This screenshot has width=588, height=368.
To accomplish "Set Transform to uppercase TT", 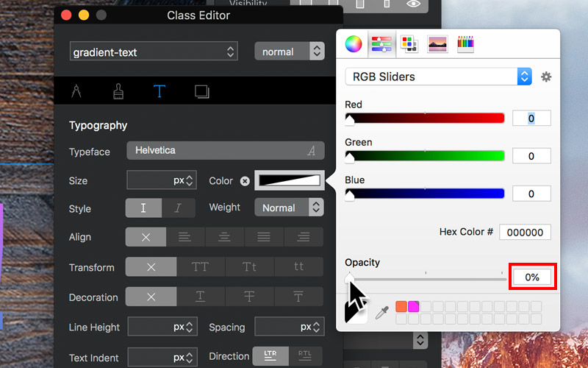I will [201, 267].
